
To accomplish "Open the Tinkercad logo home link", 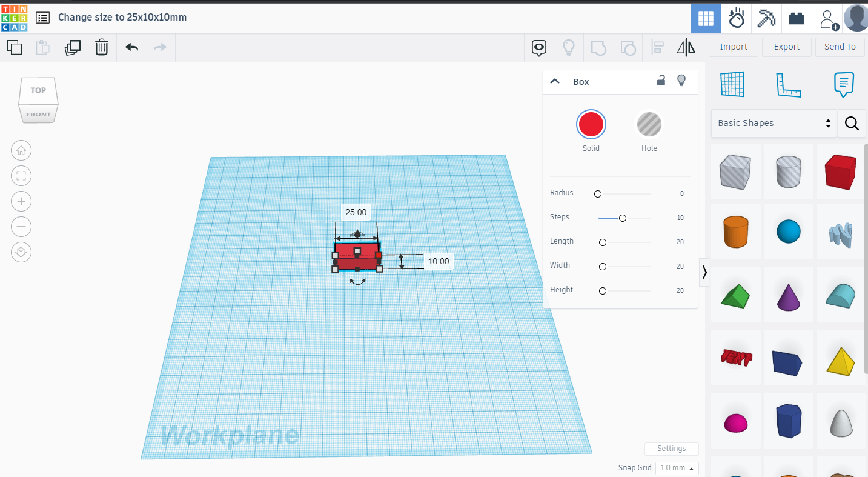I will (x=14, y=18).
